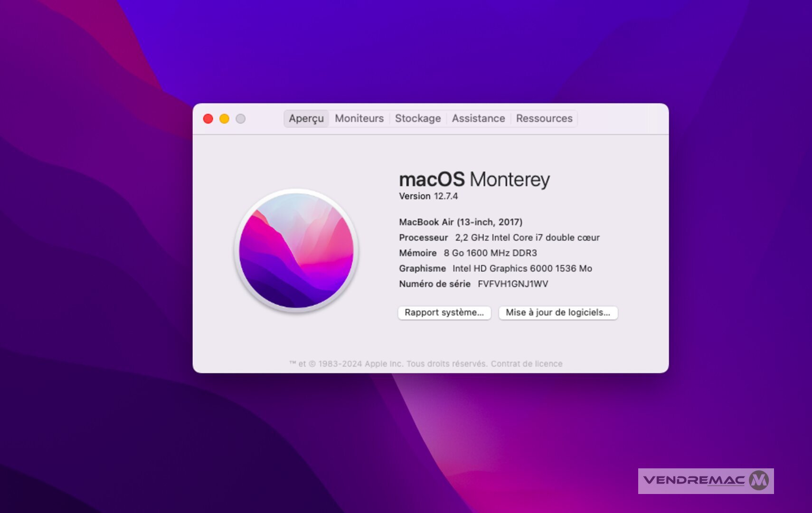Click the macOS Monterey title text
Screen dimensions: 812x513
point(474,180)
